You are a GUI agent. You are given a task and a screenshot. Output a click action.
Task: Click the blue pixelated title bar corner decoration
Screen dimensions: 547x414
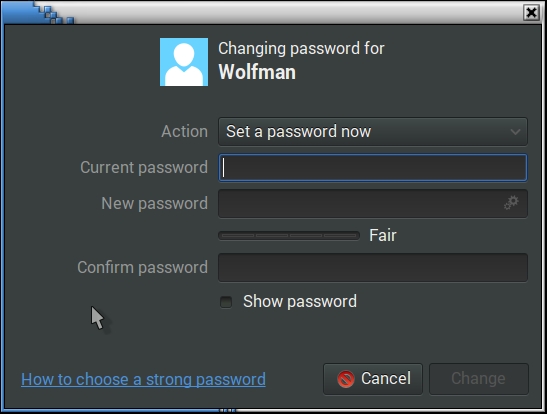click(38, 13)
